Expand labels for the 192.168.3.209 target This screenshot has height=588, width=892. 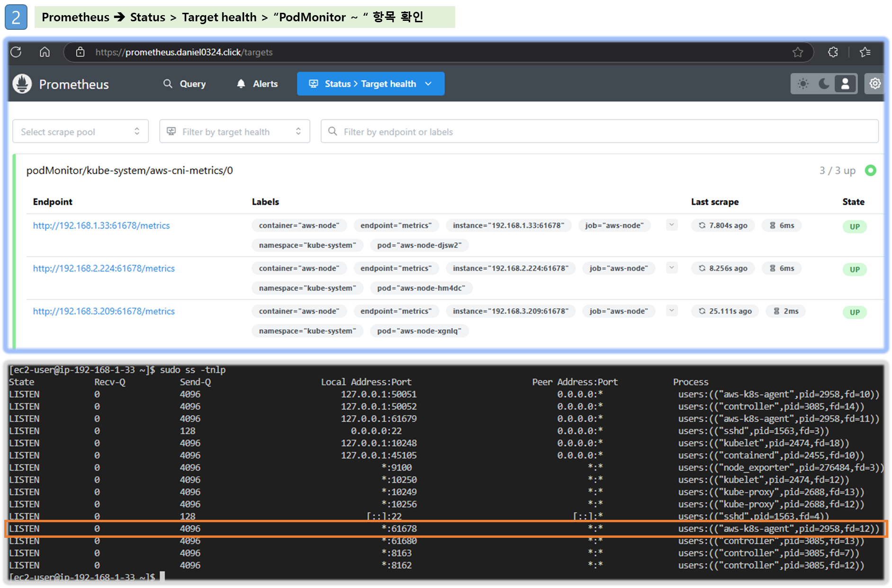coord(671,311)
